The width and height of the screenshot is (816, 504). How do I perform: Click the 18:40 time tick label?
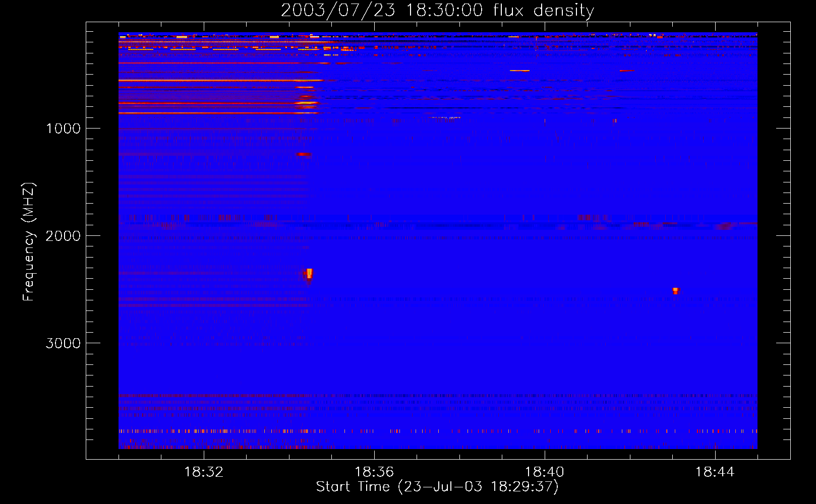[x=545, y=472]
